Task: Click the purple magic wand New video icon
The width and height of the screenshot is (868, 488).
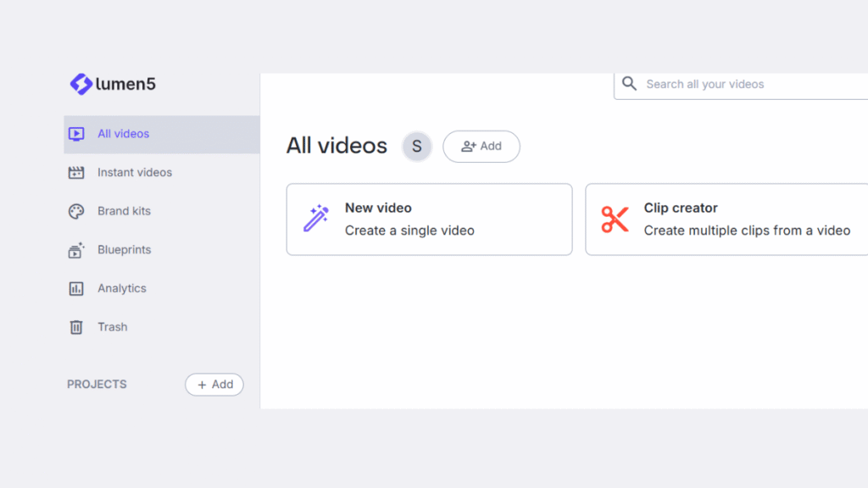Action: 314,219
